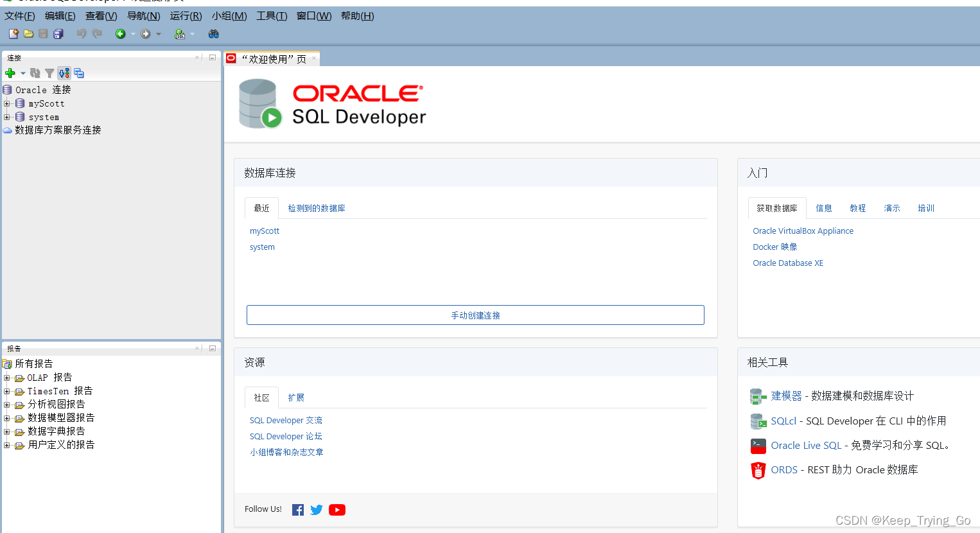Click the green plus New Connection icon
The width and height of the screenshot is (980, 533).
click(x=10, y=73)
